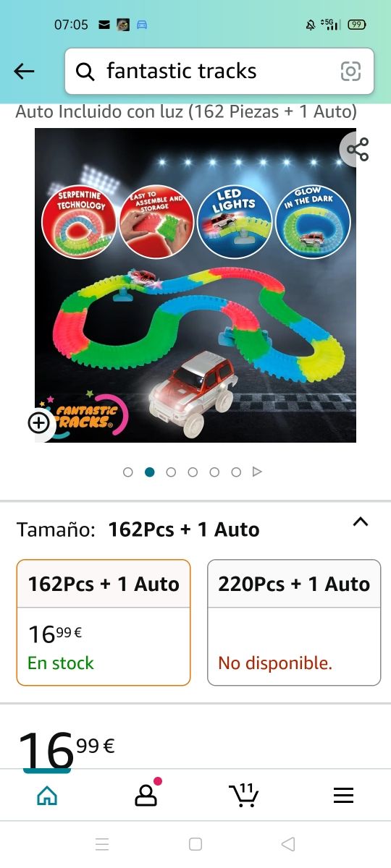
Task: Jump to third image dot indicator
Action: click(171, 472)
